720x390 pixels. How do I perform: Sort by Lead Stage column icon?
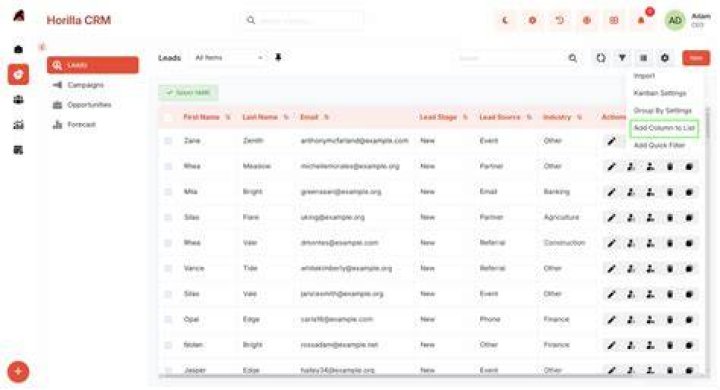(x=465, y=117)
